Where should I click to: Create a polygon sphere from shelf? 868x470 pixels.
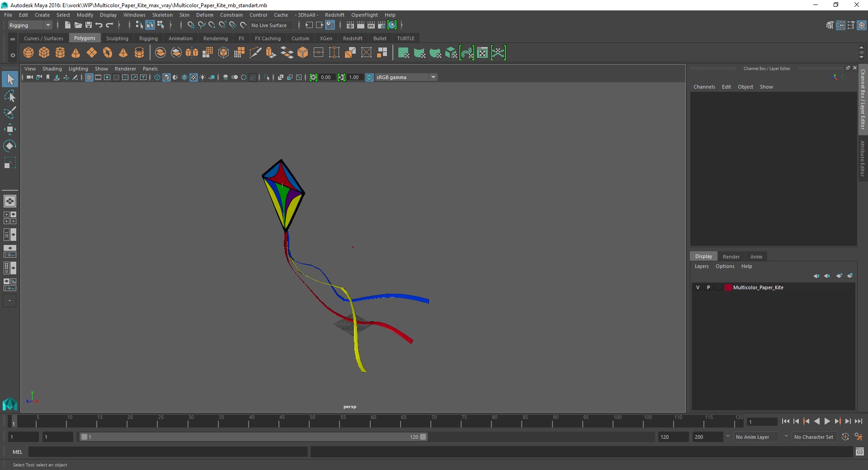28,53
